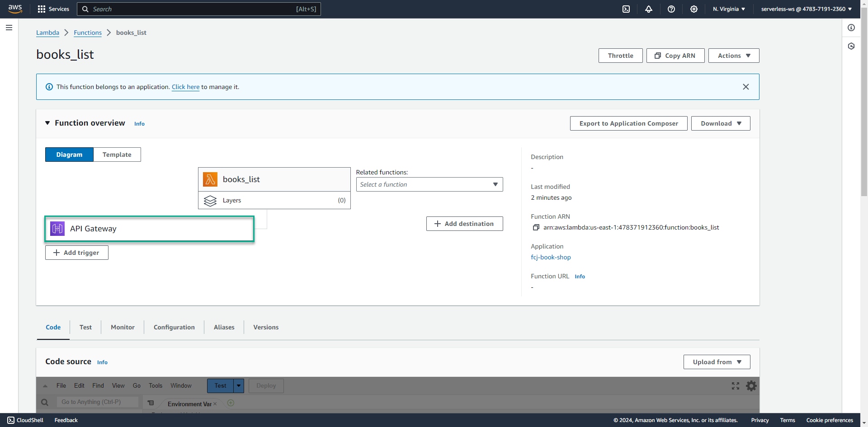Click the Deploy button
The image size is (868, 427).
click(266, 386)
